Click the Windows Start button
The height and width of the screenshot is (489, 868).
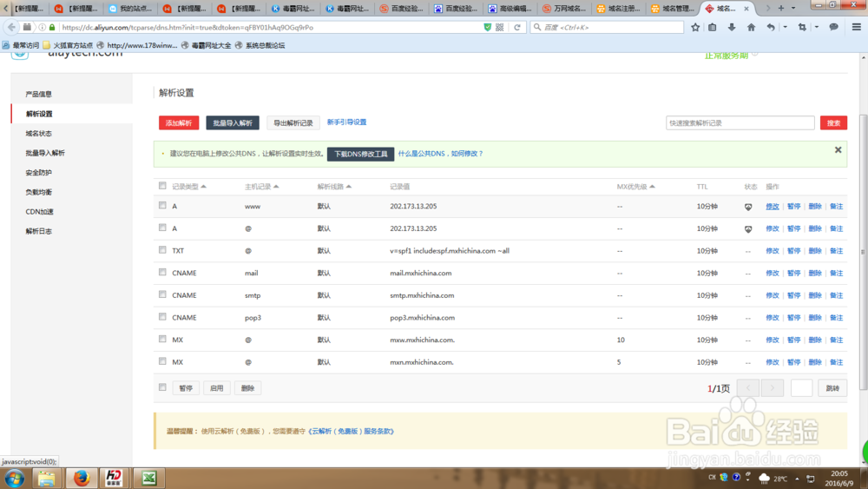15,478
